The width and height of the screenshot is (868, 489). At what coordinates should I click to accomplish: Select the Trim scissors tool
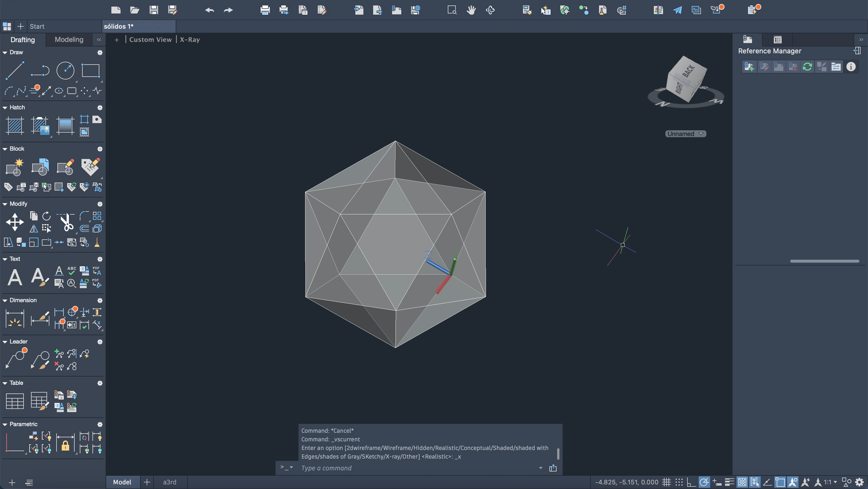tap(67, 222)
